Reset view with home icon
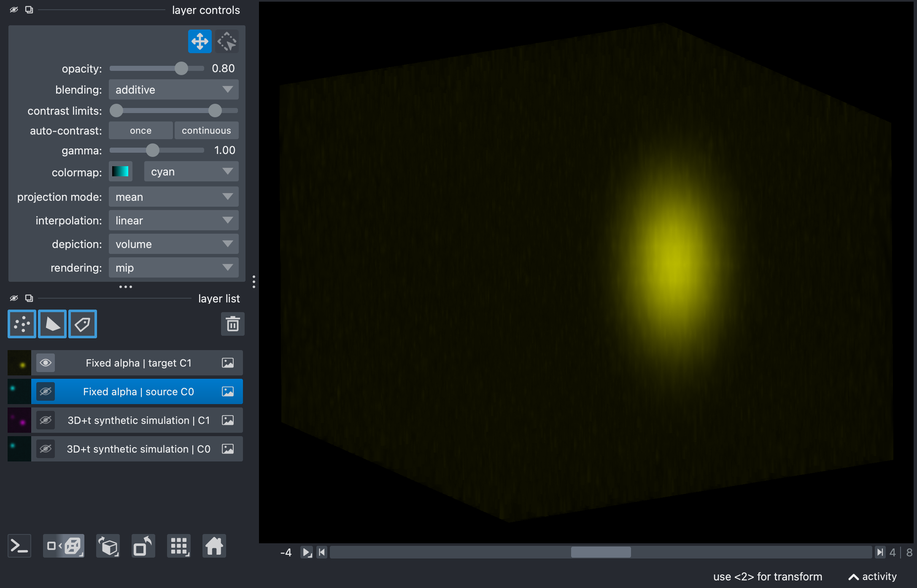Screen dimensions: 917x588 pyautogui.click(x=214, y=546)
